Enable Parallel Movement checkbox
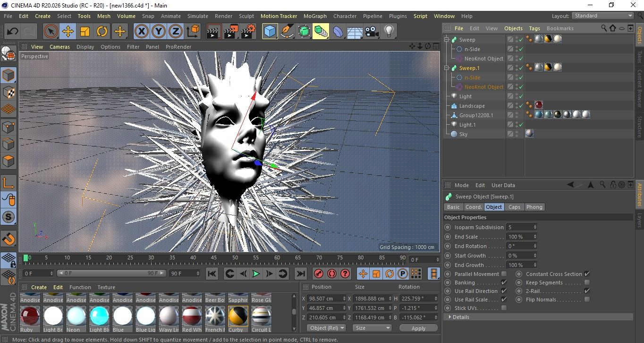644x343 pixels. click(504, 274)
